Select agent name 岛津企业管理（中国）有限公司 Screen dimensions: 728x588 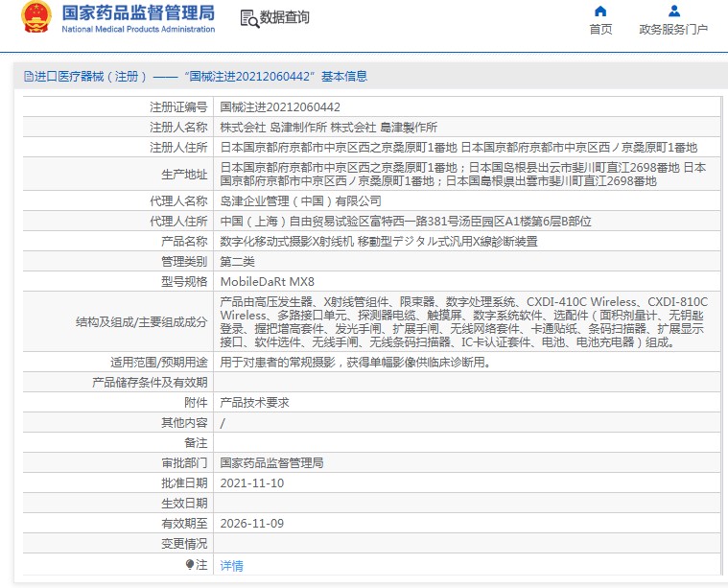click(x=301, y=201)
